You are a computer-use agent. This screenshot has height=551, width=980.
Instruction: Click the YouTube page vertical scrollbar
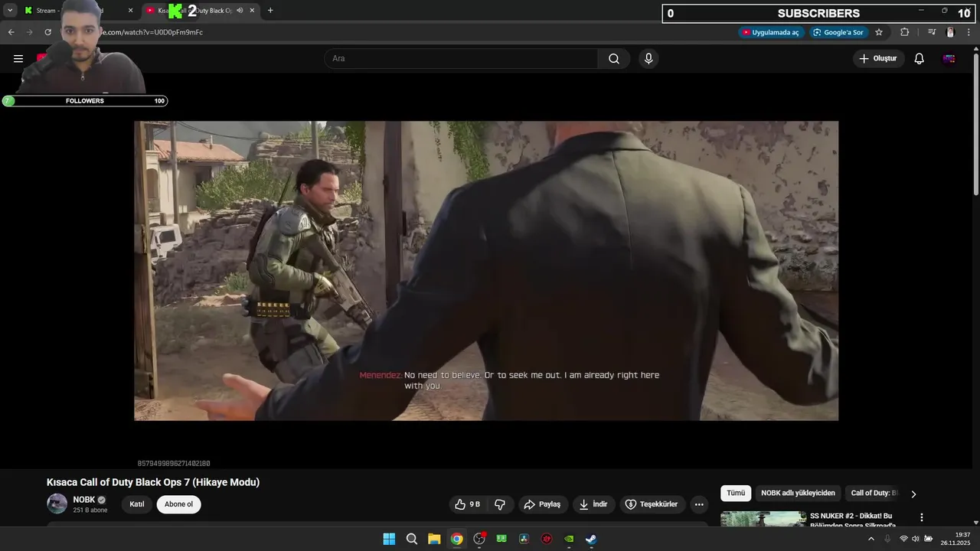[975, 122]
